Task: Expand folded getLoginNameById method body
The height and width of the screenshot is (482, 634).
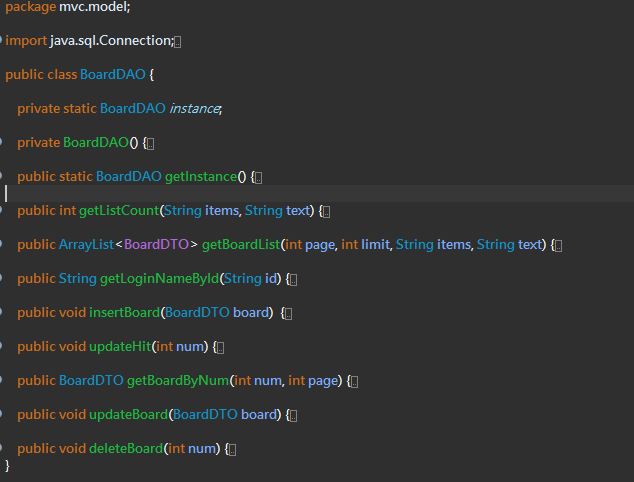Action: (x=294, y=280)
